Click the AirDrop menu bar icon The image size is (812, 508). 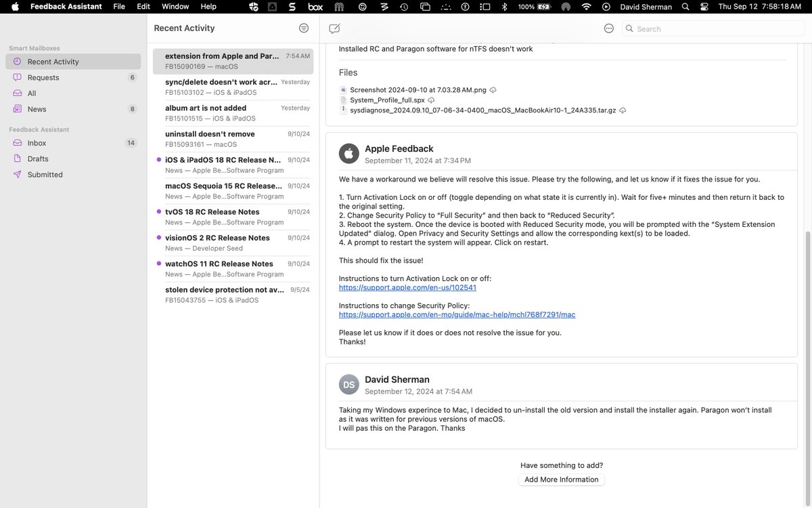(565, 7)
